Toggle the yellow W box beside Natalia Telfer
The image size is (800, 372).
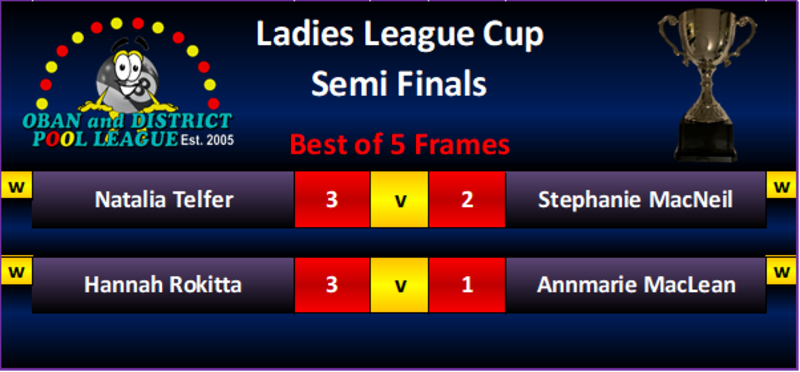(16, 185)
